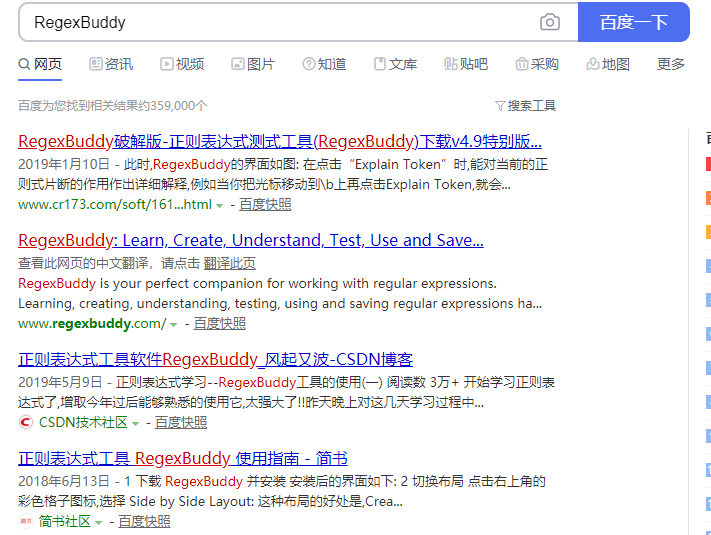This screenshot has height=535, width=711.
Task: Click the result count text 约359,000个
Action: (x=172, y=106)
